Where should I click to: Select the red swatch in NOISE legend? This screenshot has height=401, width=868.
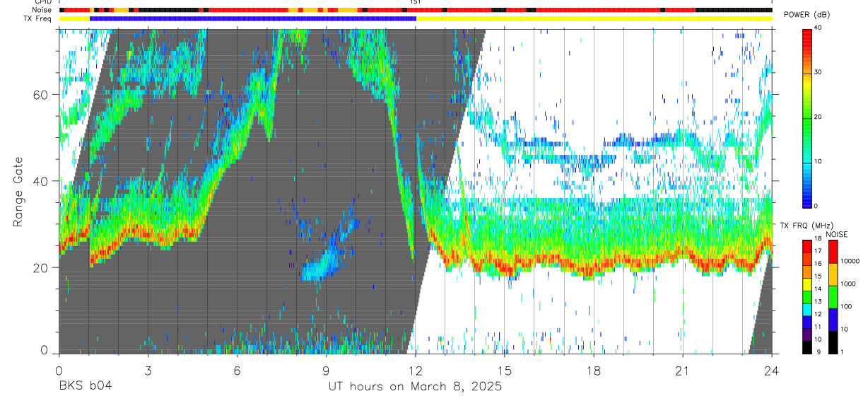[833, 252]
